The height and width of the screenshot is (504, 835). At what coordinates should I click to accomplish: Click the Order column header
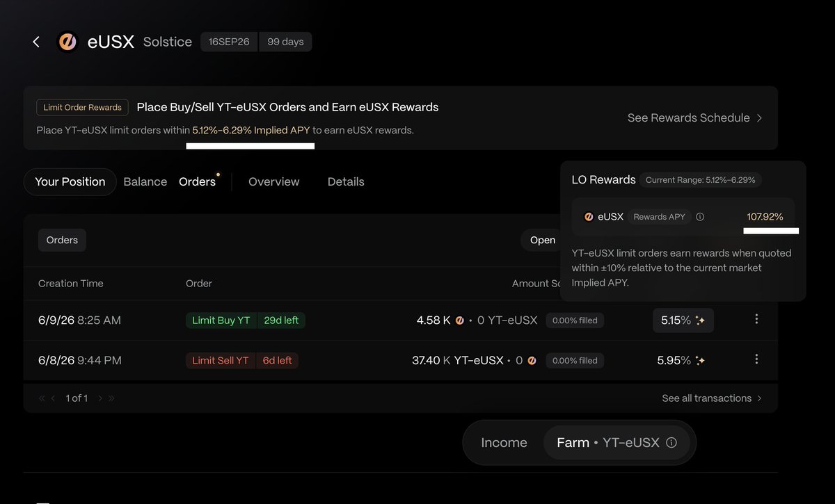pos(199,284)
